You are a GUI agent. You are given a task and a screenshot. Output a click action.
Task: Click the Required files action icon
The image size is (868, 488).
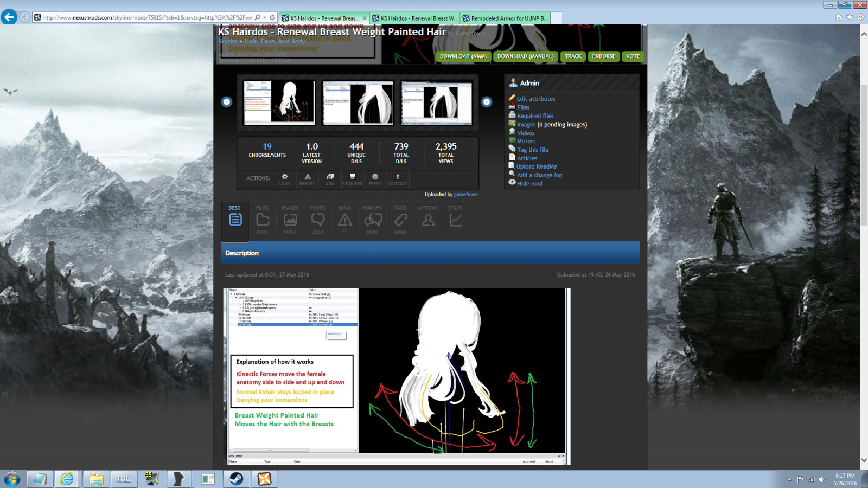(352, 179)
